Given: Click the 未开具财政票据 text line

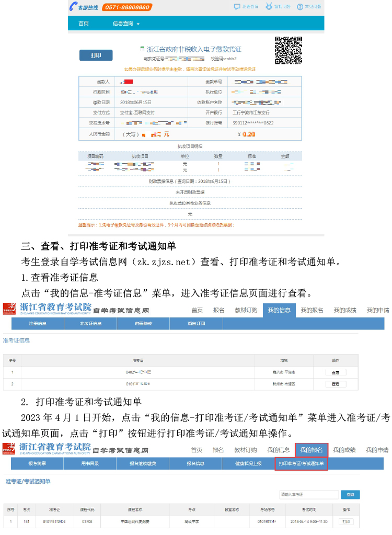Looking at the screenshot, I should [x=190, y=192].
